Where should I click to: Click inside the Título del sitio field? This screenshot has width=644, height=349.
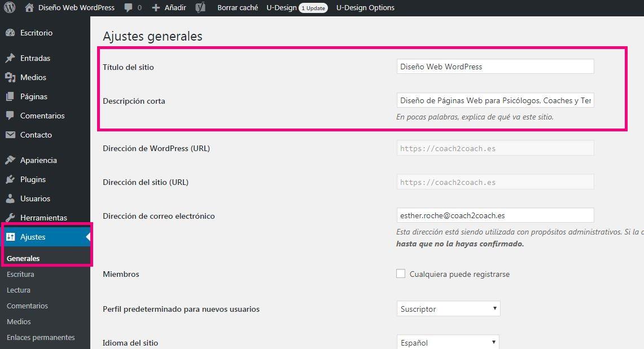click(x=495, y=66)
